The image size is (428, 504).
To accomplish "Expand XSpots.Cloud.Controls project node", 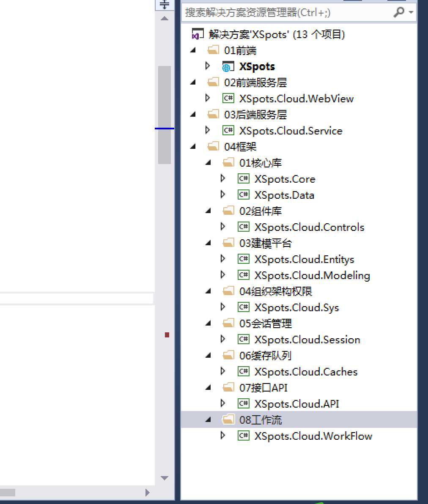I will (223, 227).
